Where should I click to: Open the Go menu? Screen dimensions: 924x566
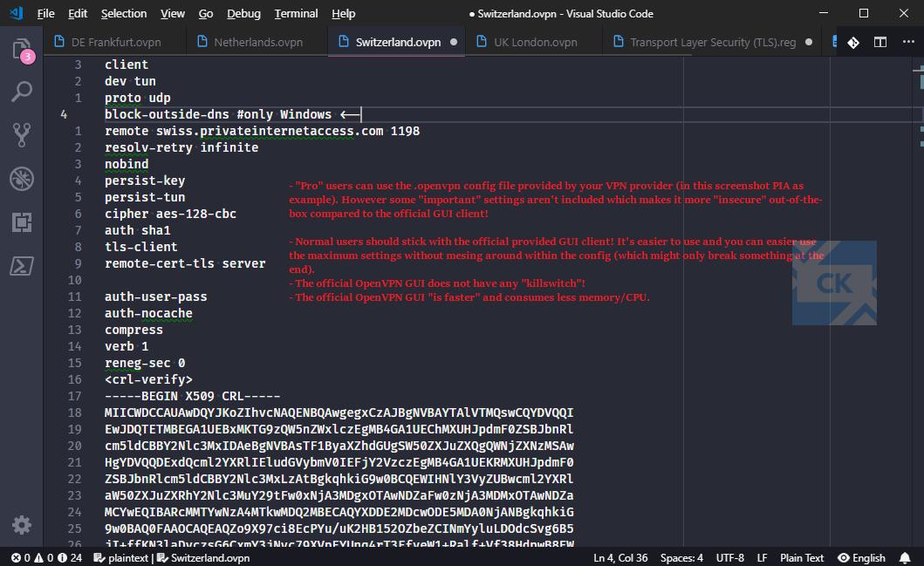(x=206, y=14)
